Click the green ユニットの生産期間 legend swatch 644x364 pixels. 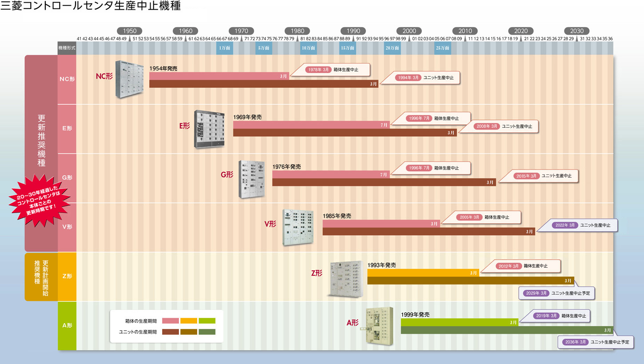207,332
